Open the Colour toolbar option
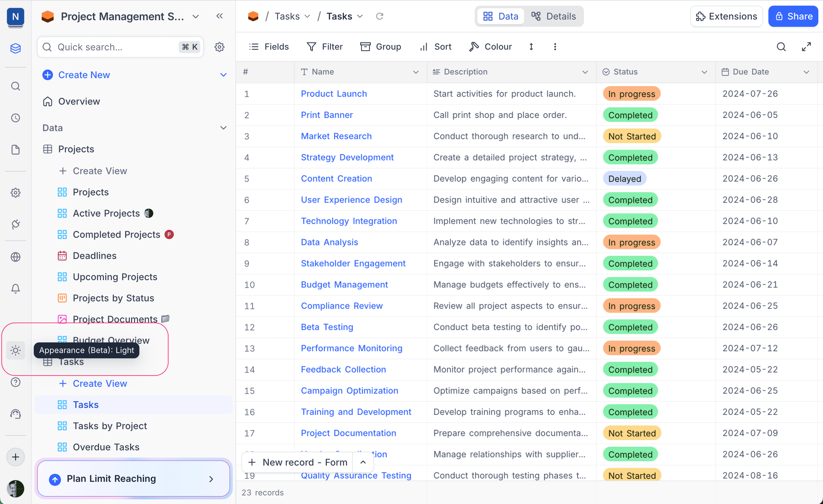Screen dimensions: 823x504 pyautogui.click(x=490, y=47)
